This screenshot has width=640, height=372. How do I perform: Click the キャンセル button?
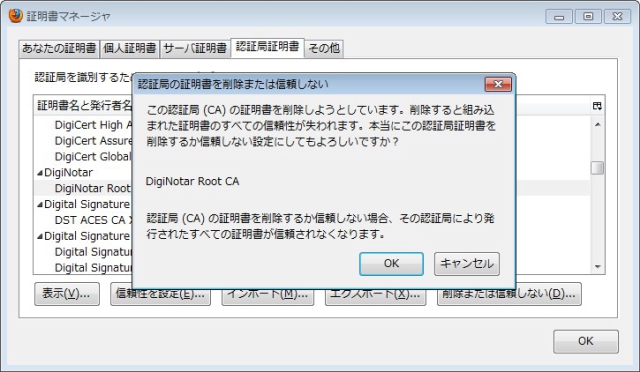click(467, 263)
